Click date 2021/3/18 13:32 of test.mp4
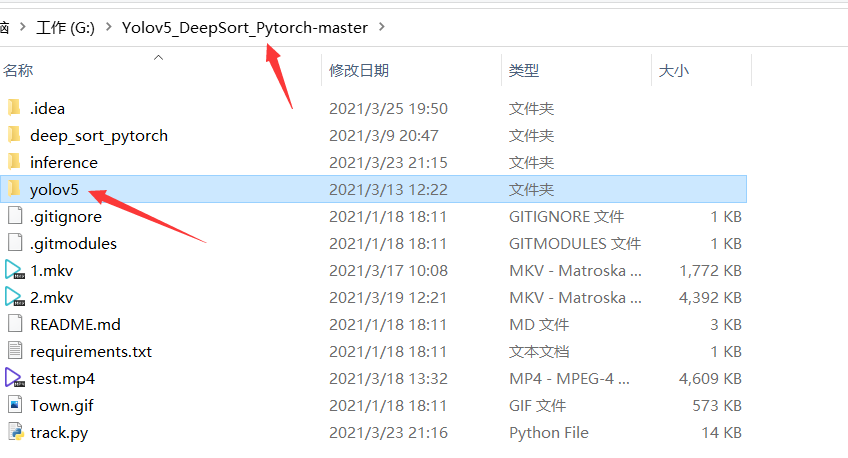This screenshot has width=848, height=458. tap(388, 379)
